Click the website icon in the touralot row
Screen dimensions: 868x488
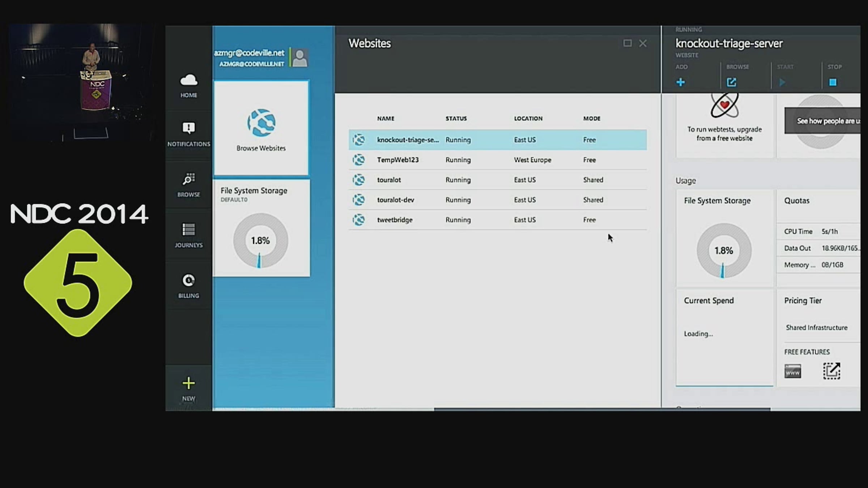(x=359, y=180)
